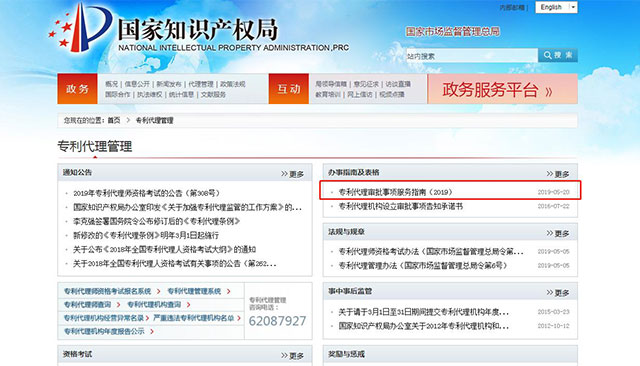Open the 统计信息 menu item
640x366 pixels.
click(181, 94)
